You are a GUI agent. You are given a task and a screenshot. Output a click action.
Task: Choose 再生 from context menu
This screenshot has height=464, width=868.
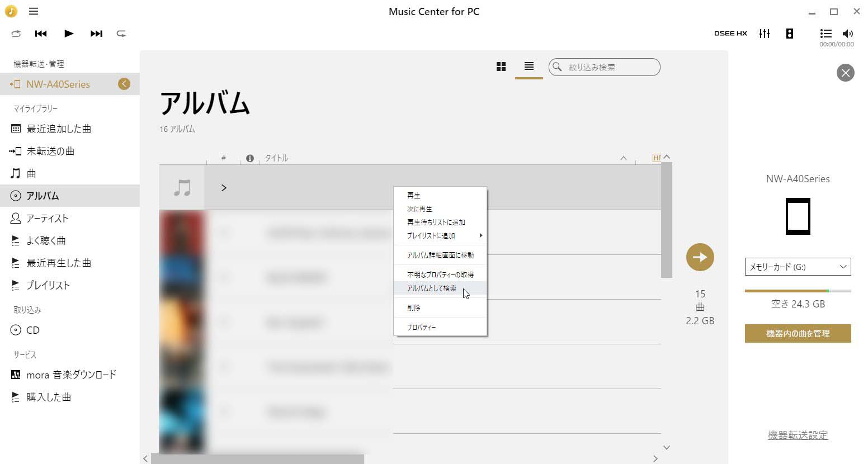(440, 195)
